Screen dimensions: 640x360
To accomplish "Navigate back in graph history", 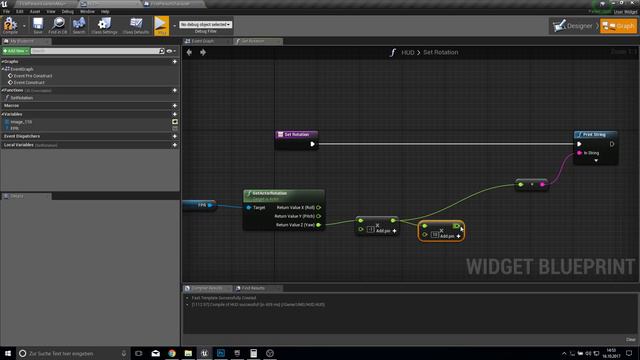I will [x=189, y=52].
